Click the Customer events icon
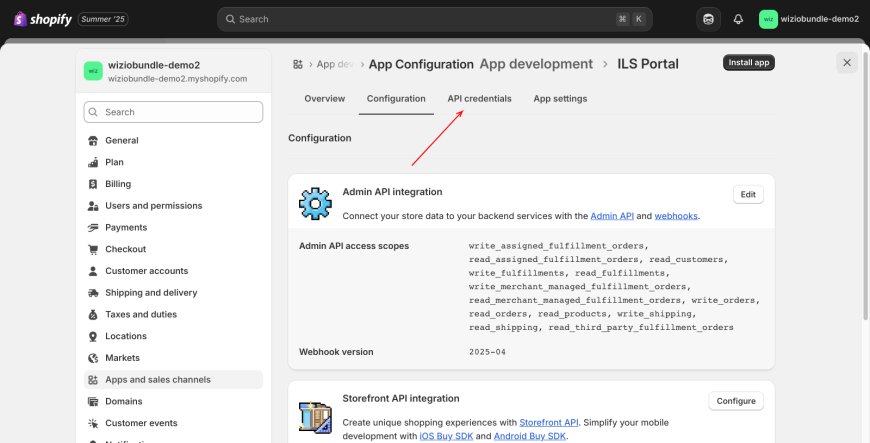 93,423
